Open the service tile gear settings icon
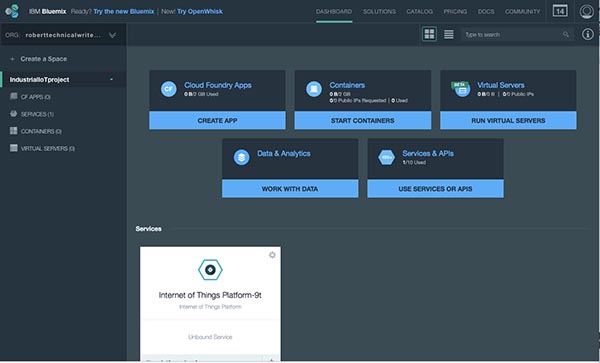The width and height of the screenshot is (600, 363). pyautogui.click(x=272, y=255)
